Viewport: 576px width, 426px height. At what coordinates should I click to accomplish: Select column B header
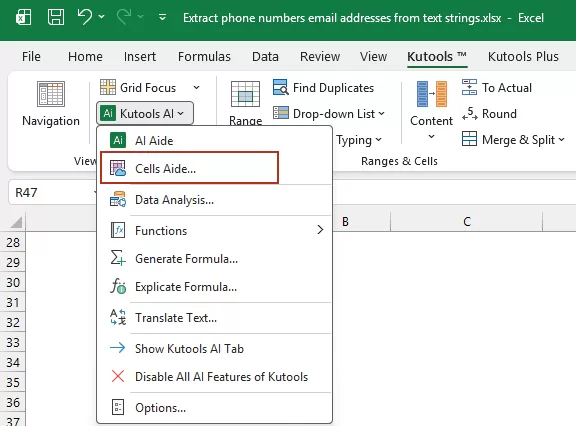coord(361,222)
